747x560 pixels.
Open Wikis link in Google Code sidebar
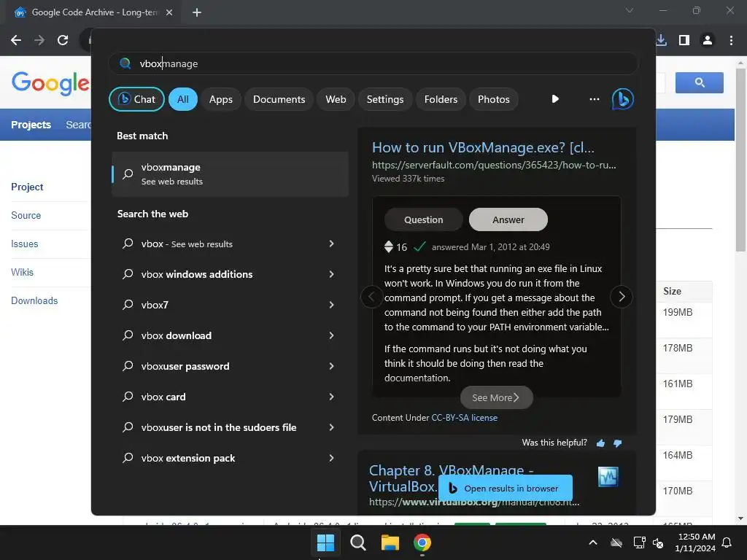pyautogui.click(x=23, y=273)
